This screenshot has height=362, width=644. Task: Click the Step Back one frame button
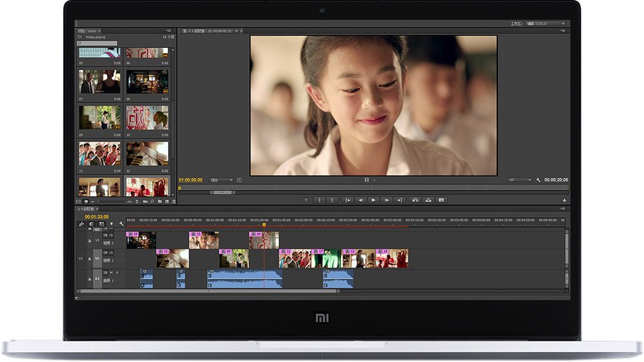(361, 200)
